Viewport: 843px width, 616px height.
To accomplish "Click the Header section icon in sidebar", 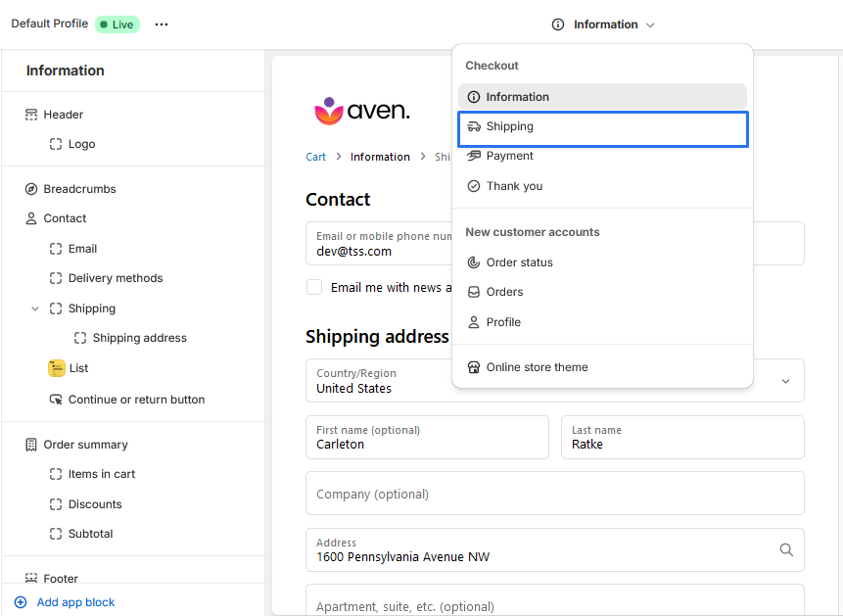I will coord(31,115).
